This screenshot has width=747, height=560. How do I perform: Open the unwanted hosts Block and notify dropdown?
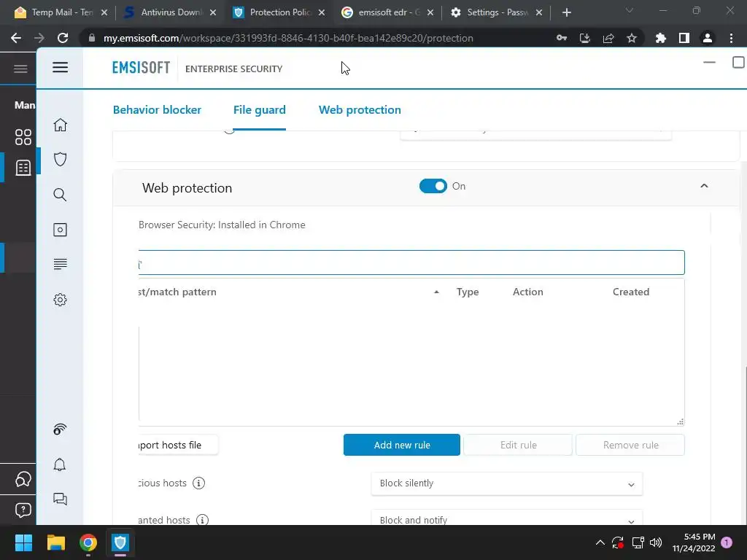click(507, 519)
